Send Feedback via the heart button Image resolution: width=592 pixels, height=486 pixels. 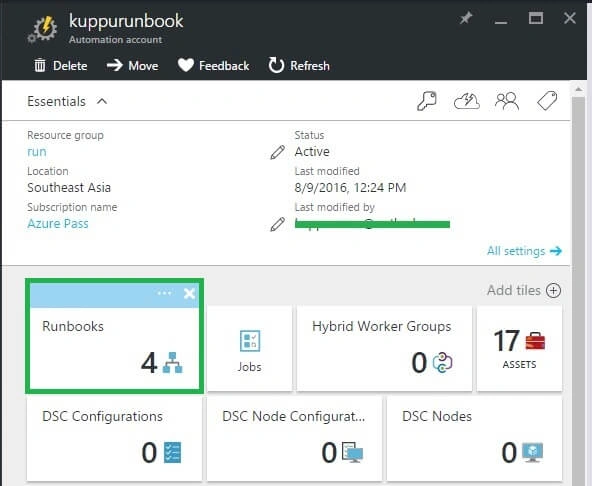(213, 66)
